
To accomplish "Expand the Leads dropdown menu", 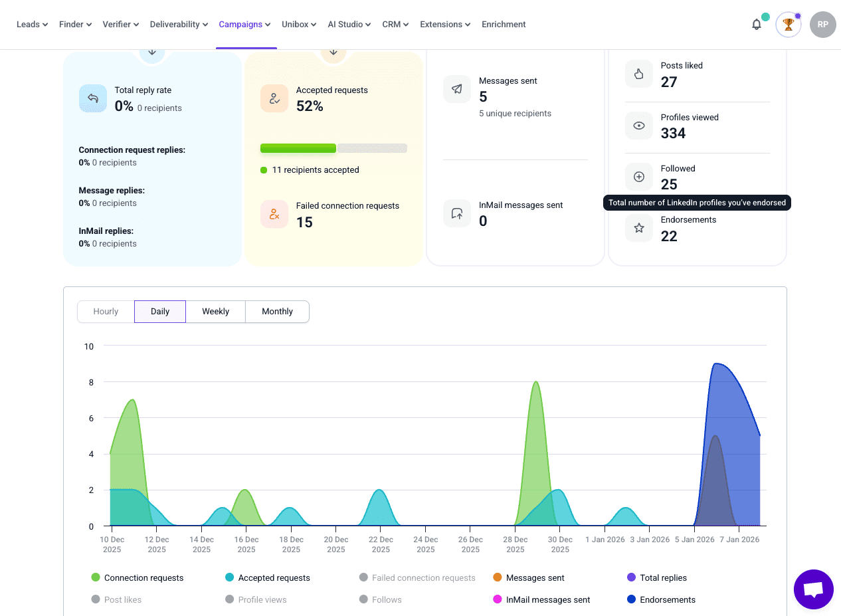I will [x=32, y=25].
